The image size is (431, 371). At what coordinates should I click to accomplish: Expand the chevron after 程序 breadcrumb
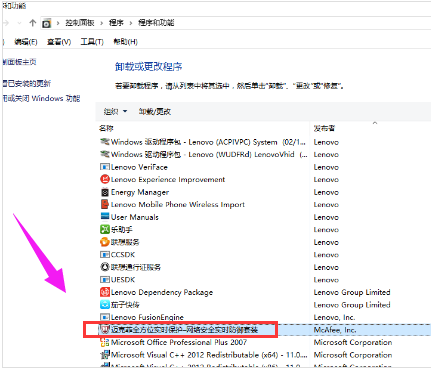pyautogui.click(x=131, y=23)
